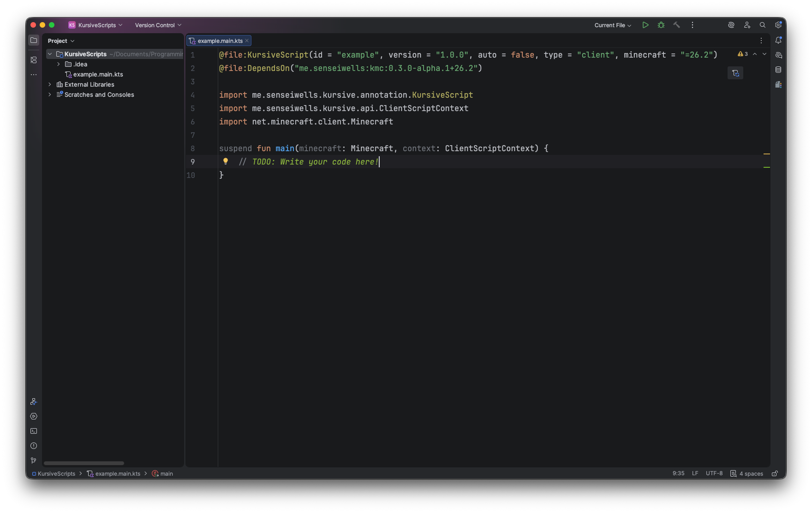Screen dimensions: 812x513
Task: Collapse the KursiveScripts root folder
Action: [50, 54]
